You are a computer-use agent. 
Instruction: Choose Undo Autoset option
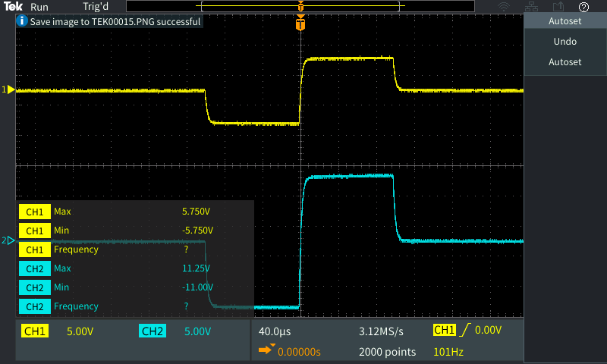coord(565,52)
